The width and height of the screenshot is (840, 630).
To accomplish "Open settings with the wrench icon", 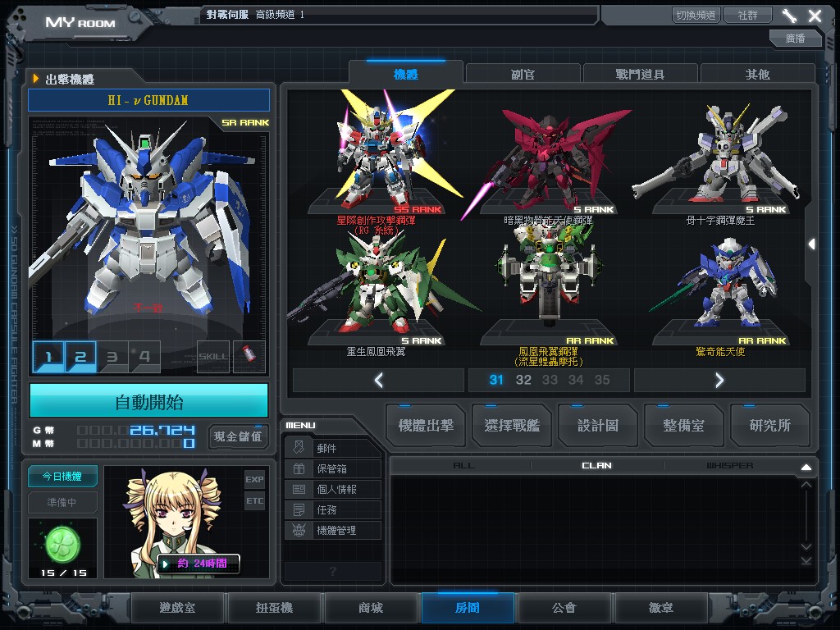I will click(x=789, y=16).
